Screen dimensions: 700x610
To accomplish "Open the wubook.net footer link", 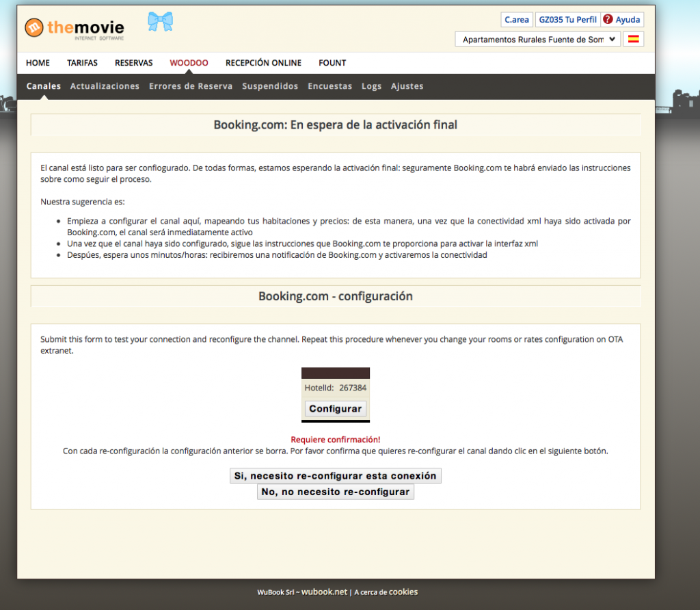I will point(324,592).
